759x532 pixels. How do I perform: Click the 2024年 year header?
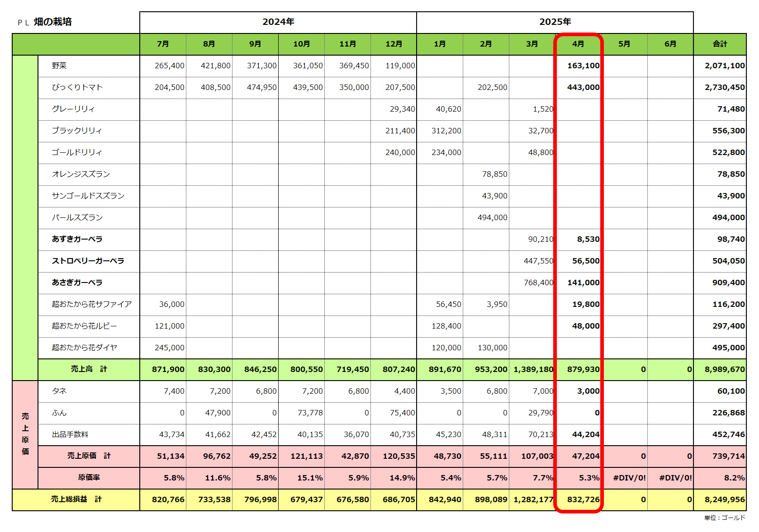278,22
